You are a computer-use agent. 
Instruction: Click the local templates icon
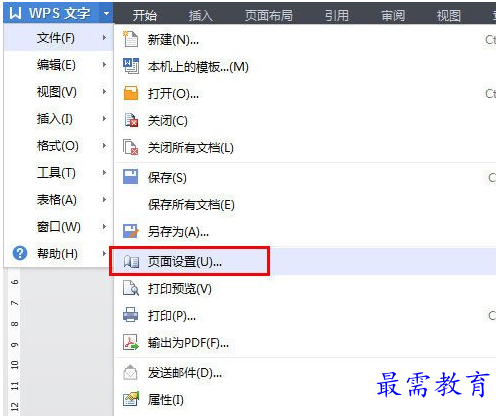[131, 66]
